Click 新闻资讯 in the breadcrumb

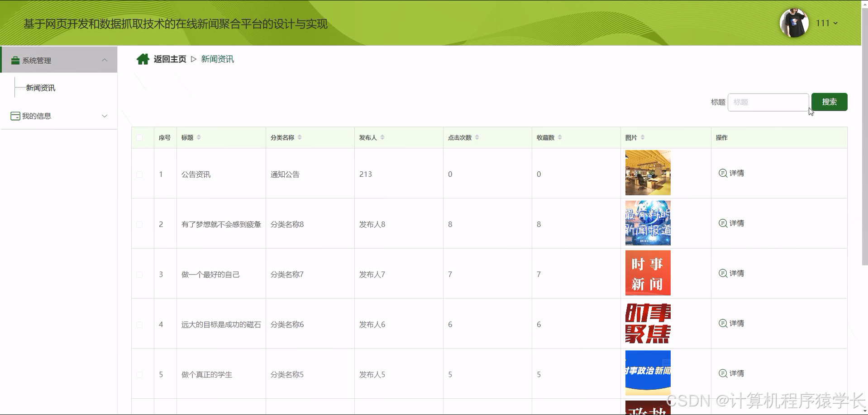[x=217, y=59]
